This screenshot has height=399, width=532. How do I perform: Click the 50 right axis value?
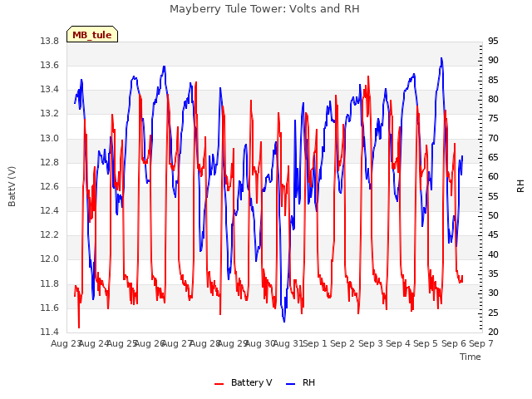pos(493,216)
